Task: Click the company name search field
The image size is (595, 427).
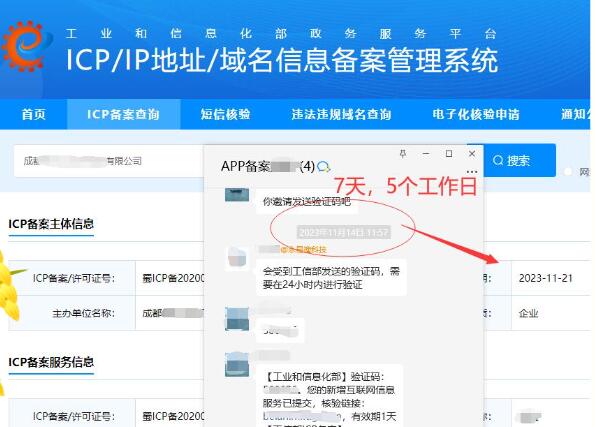Action: tap(109, 161)
